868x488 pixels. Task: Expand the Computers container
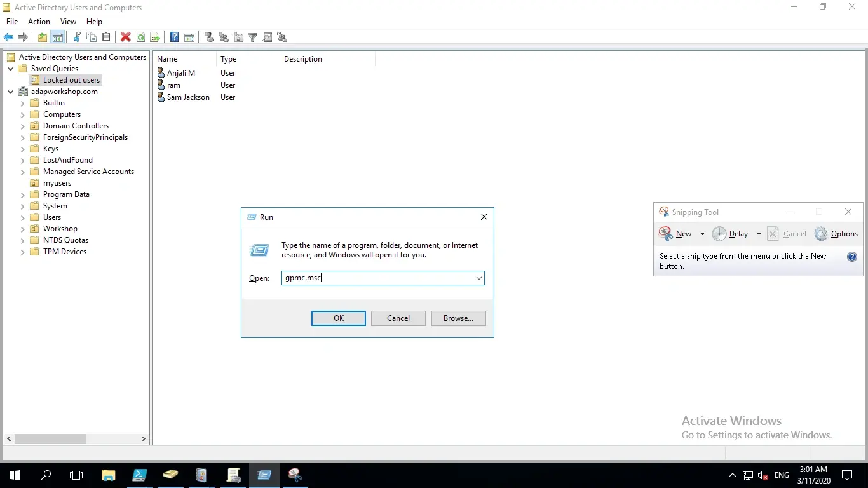[x=23, y=114]
